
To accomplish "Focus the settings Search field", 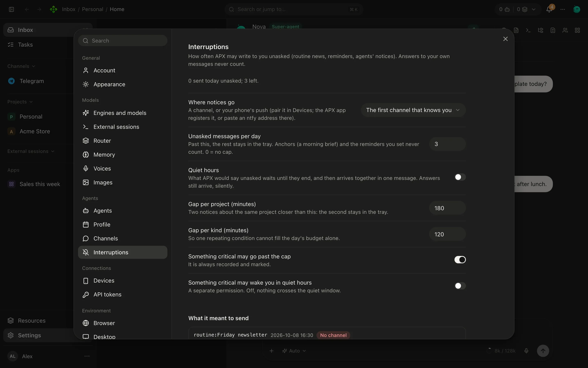I will [x=122, y=41].
